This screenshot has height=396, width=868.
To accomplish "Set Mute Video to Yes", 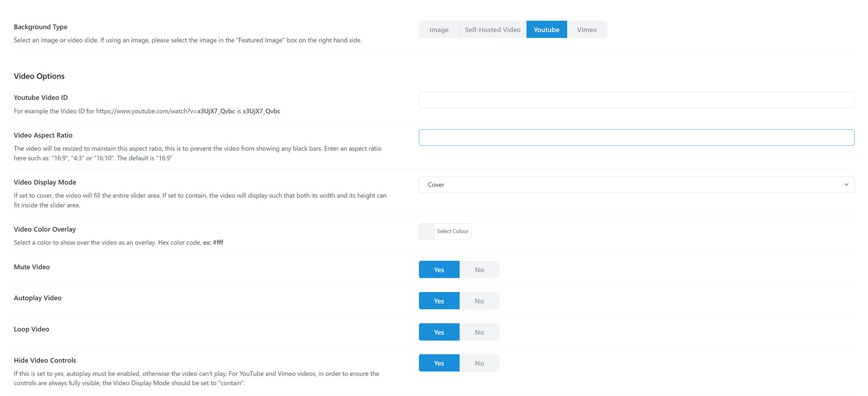I will click(x=439, y=269).
